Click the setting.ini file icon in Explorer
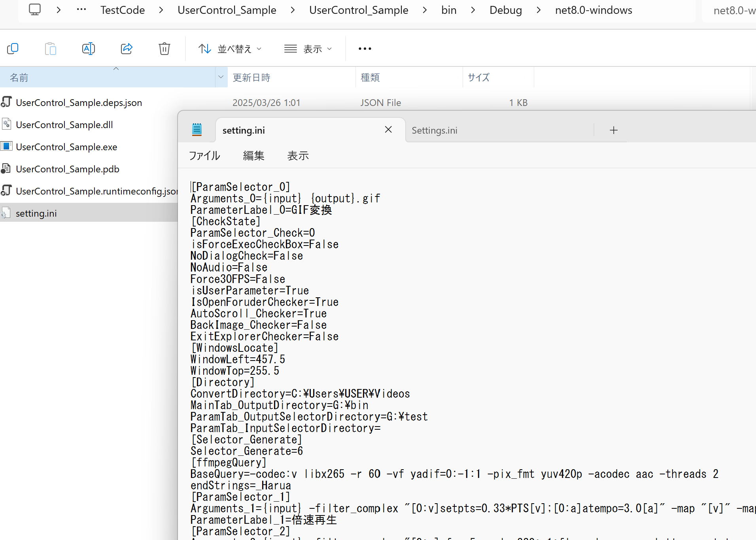Viewport: 756px width, 540px height. [x=6, y=213]
